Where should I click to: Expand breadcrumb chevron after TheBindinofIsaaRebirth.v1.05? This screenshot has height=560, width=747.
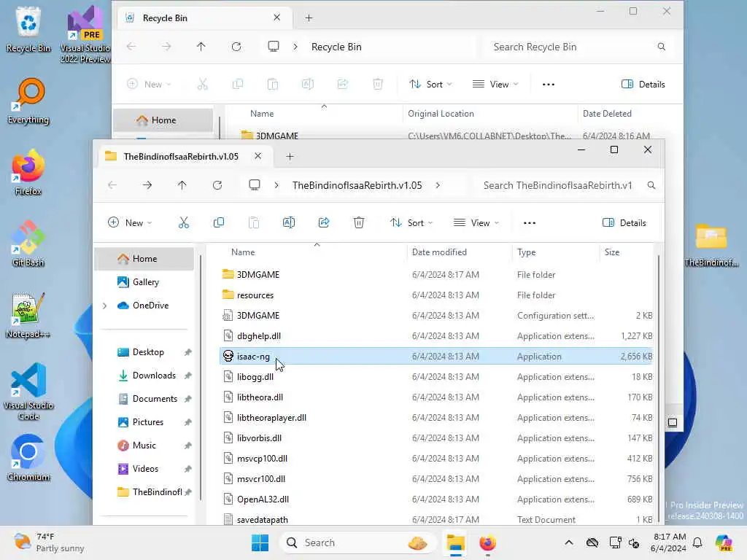click(x=438, y=185)
